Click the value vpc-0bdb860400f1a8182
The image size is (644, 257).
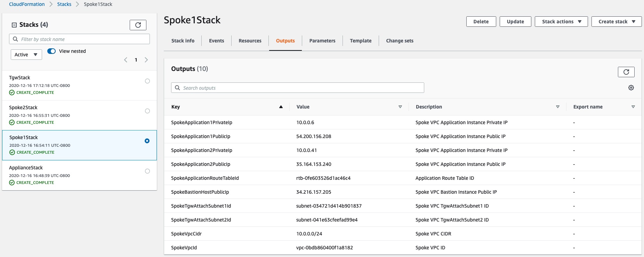coord(324,248)
